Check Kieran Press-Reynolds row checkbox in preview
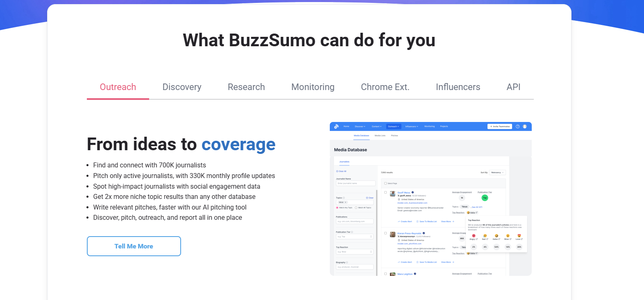This screenshot has width=644, height=300. [385, 233]
